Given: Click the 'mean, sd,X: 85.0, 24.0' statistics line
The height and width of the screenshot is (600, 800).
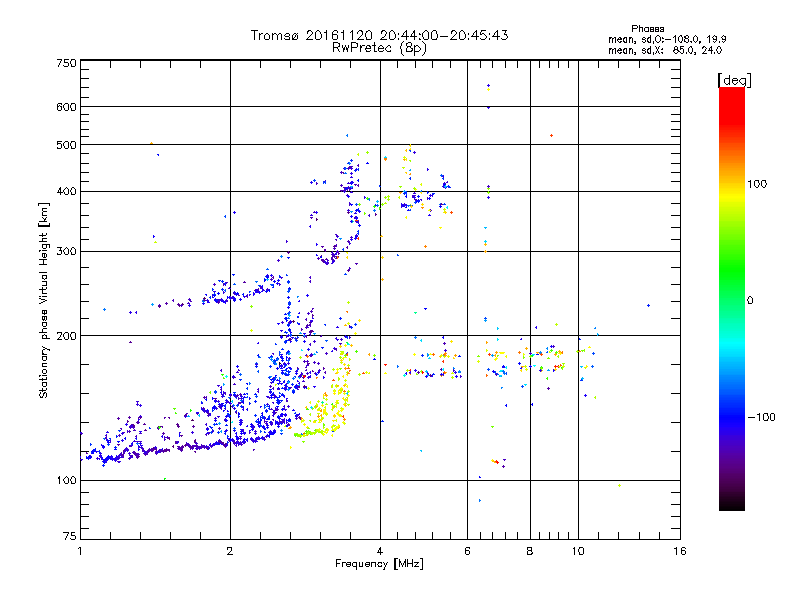Looking at the screenshot, I should (665, 51).
